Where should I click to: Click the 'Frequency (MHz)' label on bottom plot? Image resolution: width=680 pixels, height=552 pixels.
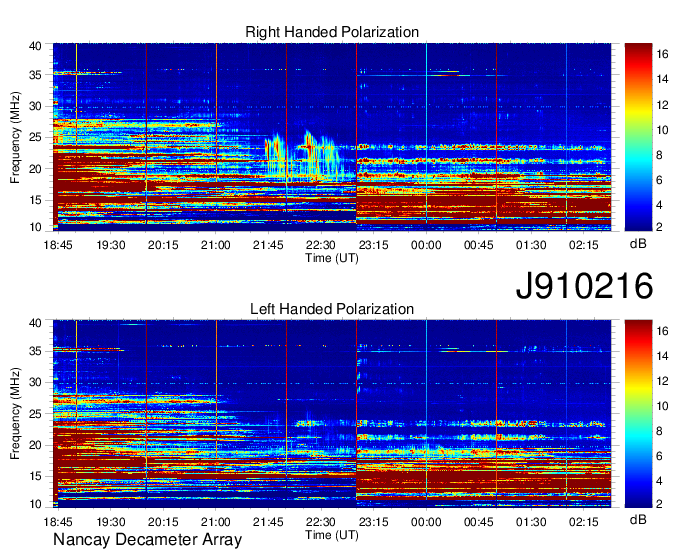[15, 414]
